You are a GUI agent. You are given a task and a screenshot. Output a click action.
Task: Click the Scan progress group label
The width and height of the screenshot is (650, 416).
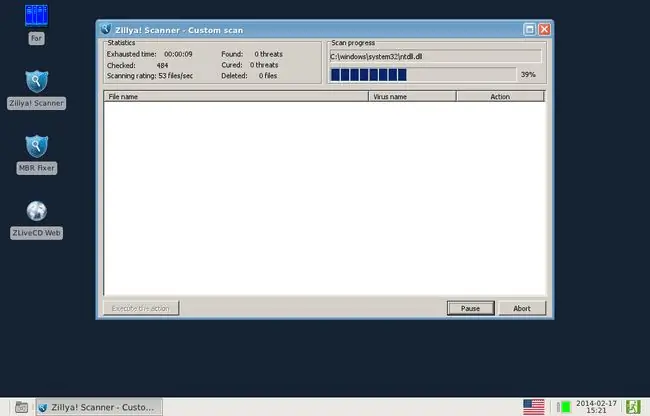[x=353, y=43]
